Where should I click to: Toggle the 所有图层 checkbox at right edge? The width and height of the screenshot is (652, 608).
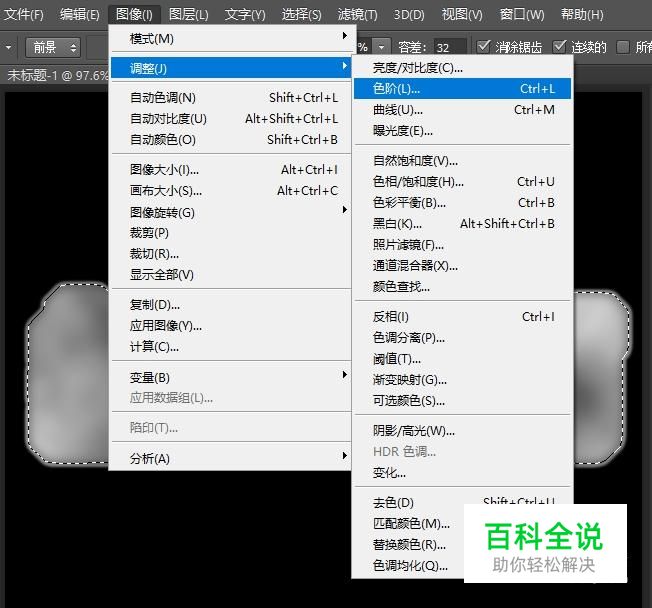pos(622,47)
